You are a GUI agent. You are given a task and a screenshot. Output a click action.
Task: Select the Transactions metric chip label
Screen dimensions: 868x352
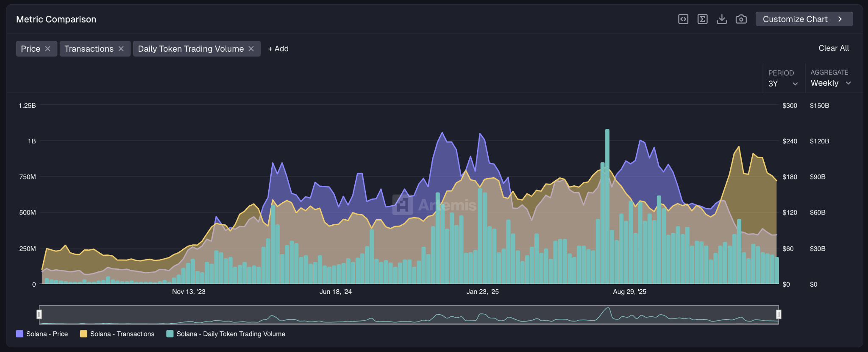89,49
